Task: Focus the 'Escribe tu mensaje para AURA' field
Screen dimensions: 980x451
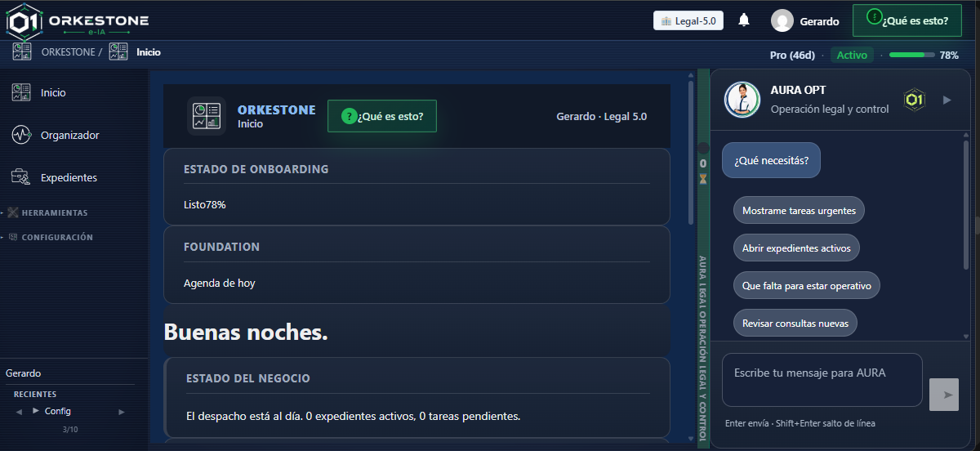Action: [x=822, y=380]
